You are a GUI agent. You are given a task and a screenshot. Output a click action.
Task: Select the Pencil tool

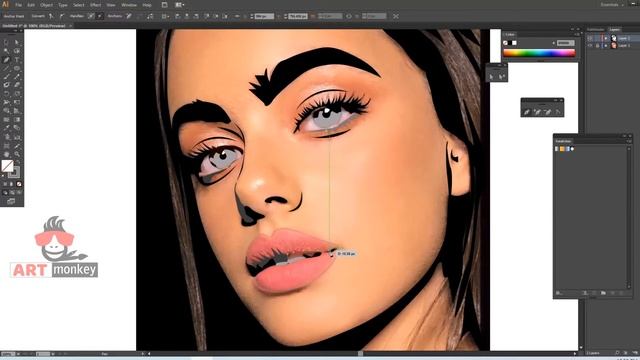(x=17, y=77)
